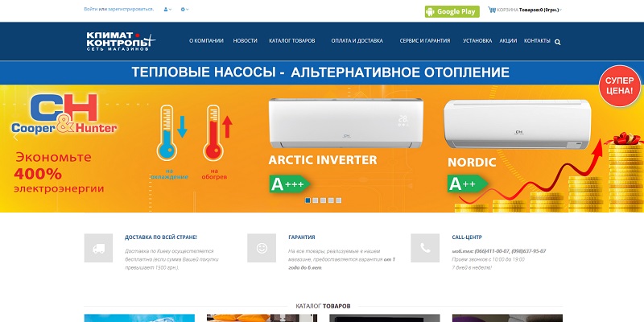Click the call-center phone numbers text
This screenshot has width=644, height=322.
[x=499, y=251]
